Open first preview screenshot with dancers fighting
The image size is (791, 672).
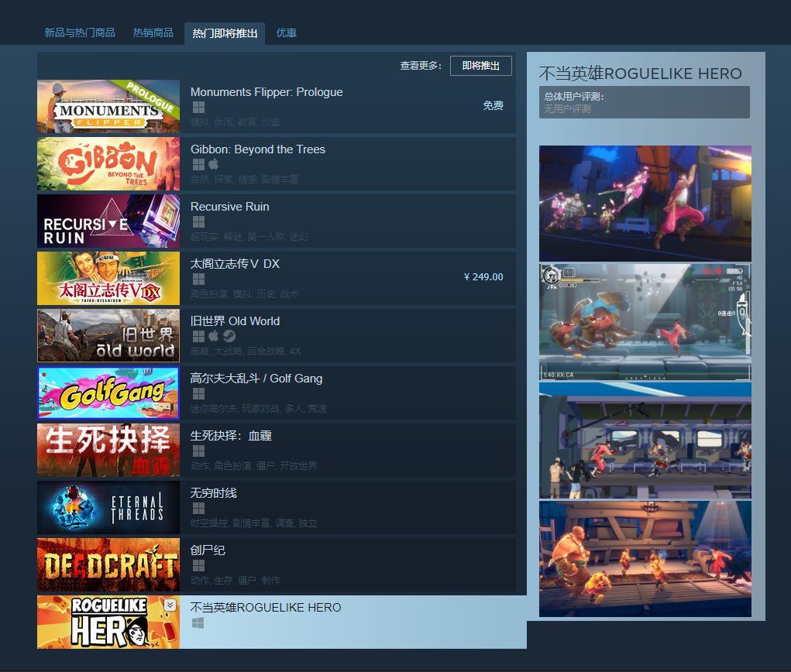[645, 203]
